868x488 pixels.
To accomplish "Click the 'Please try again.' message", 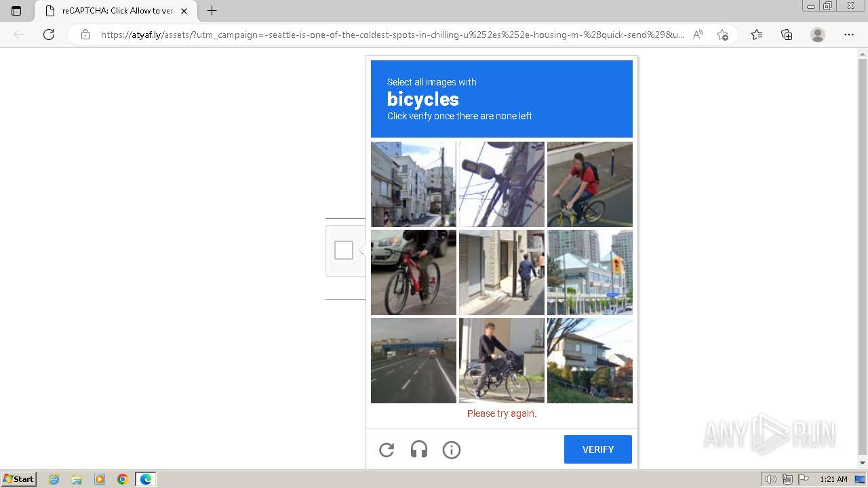I will pos(502,413).
